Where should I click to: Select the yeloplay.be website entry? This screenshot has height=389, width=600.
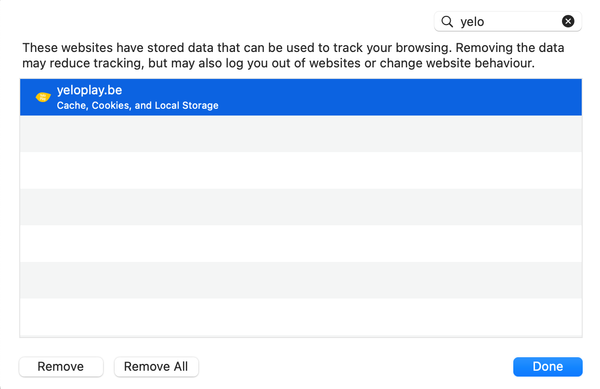301,97
